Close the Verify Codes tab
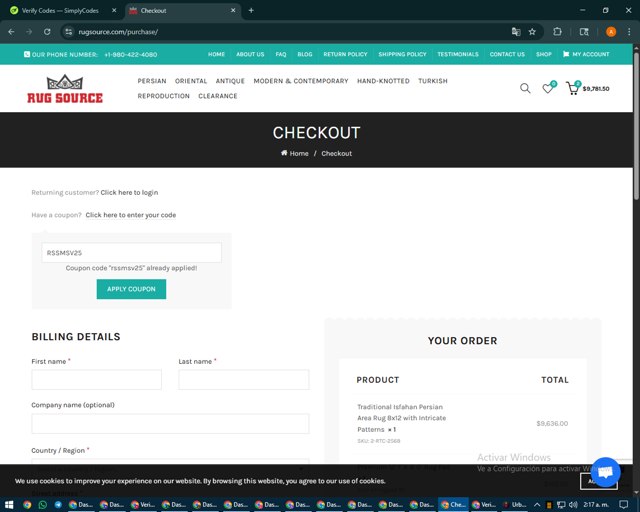640x512 pixels. 114,11
